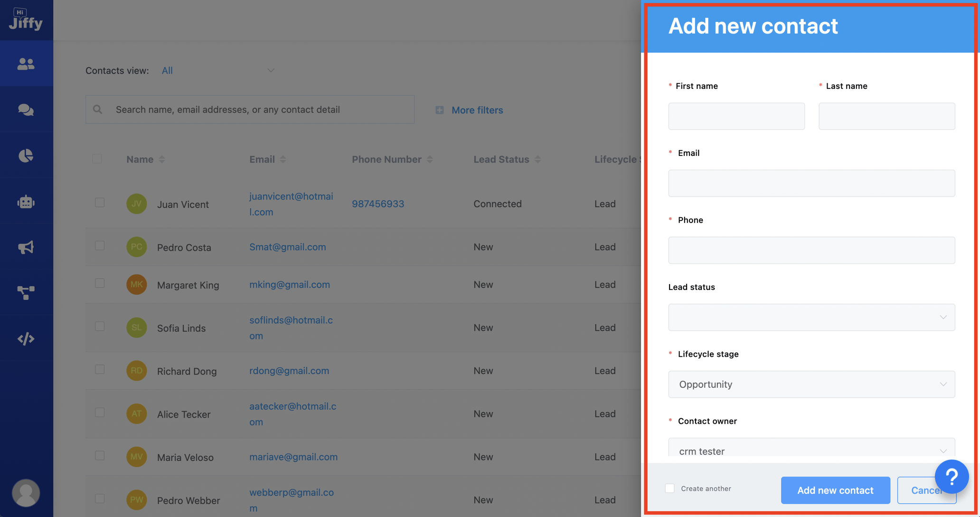Viewport: 980px width, 517px height.
Task: Sort contacts by Lead Status
Action: click(x=537, y=159)
